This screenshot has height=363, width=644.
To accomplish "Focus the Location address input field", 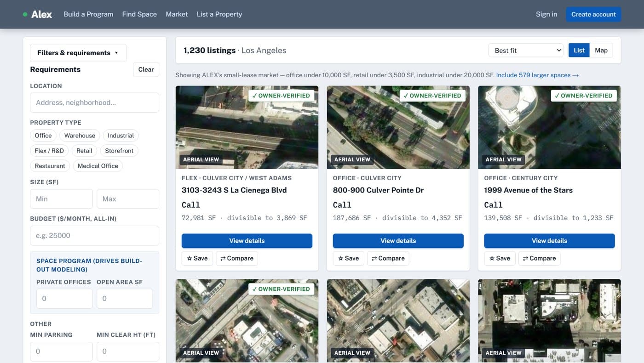I will click(94, 102).
